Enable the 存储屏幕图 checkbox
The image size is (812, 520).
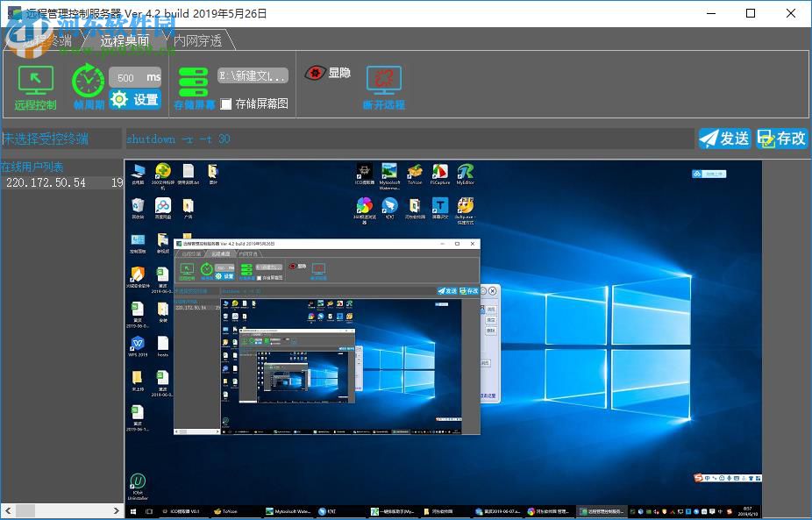coord(226,103)
